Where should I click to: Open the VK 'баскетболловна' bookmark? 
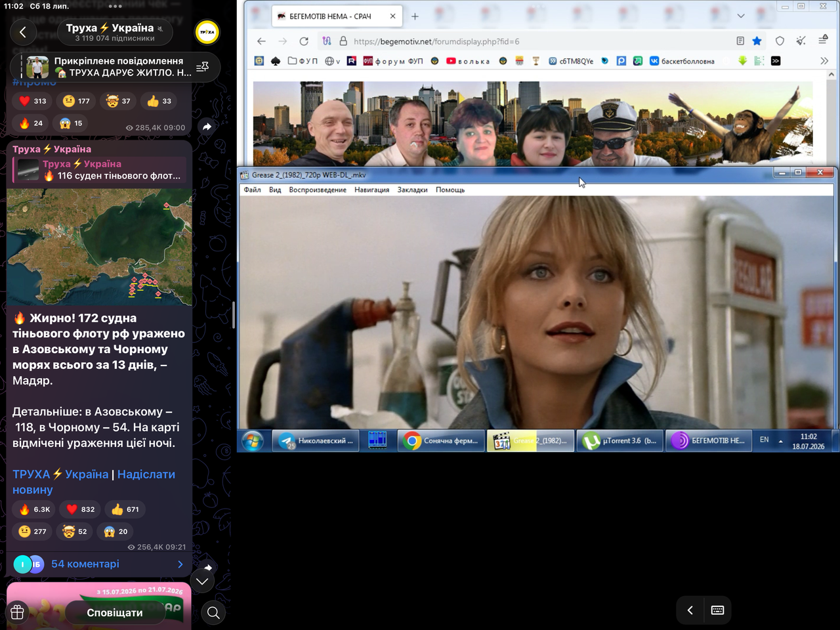[x=682, y=61]
